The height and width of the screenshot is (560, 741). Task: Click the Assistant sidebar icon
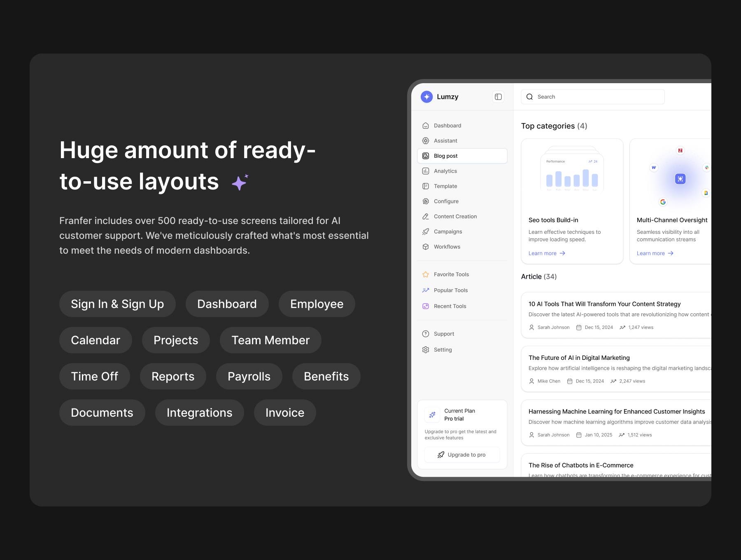(426, 141)
